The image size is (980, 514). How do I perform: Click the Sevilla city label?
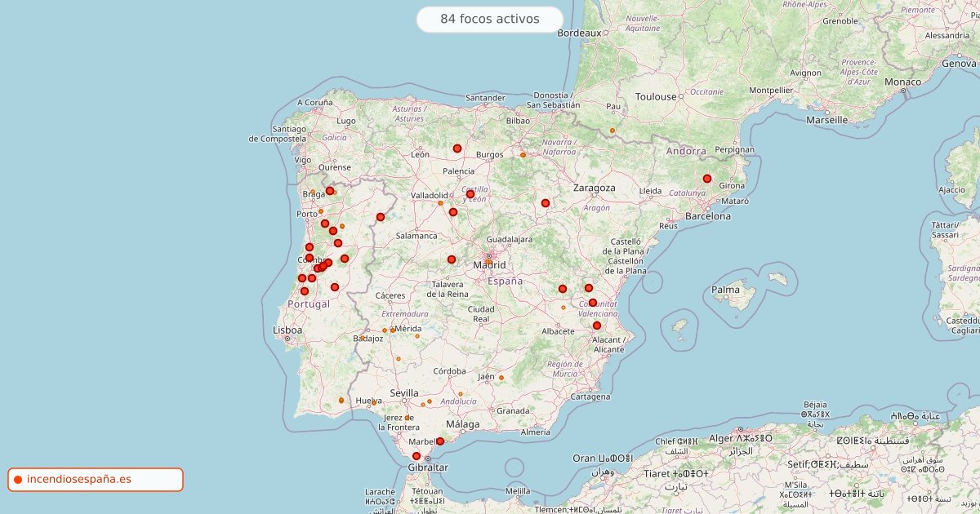click(x=404, y=393)
